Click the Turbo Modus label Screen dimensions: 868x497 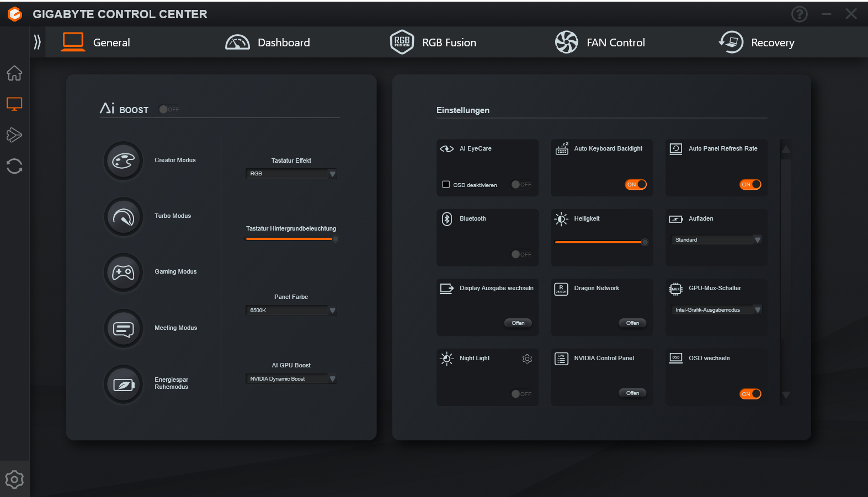[x=173, y=216]
